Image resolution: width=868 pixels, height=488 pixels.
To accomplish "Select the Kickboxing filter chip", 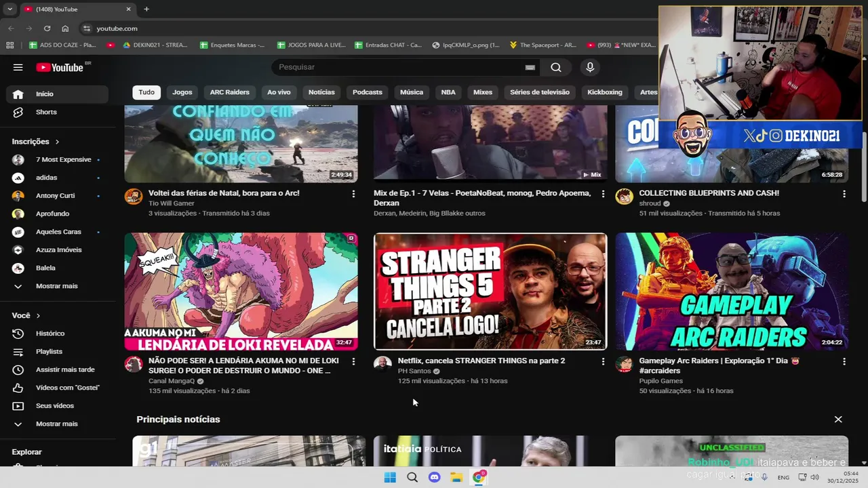I will [605, 92].
